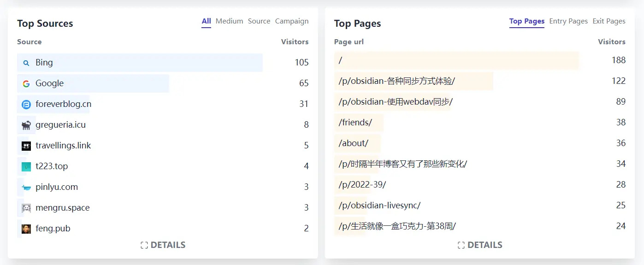Viewport: 644px width, 265px height.
Task: Click the travellings.link favicon
Action: 26,146
